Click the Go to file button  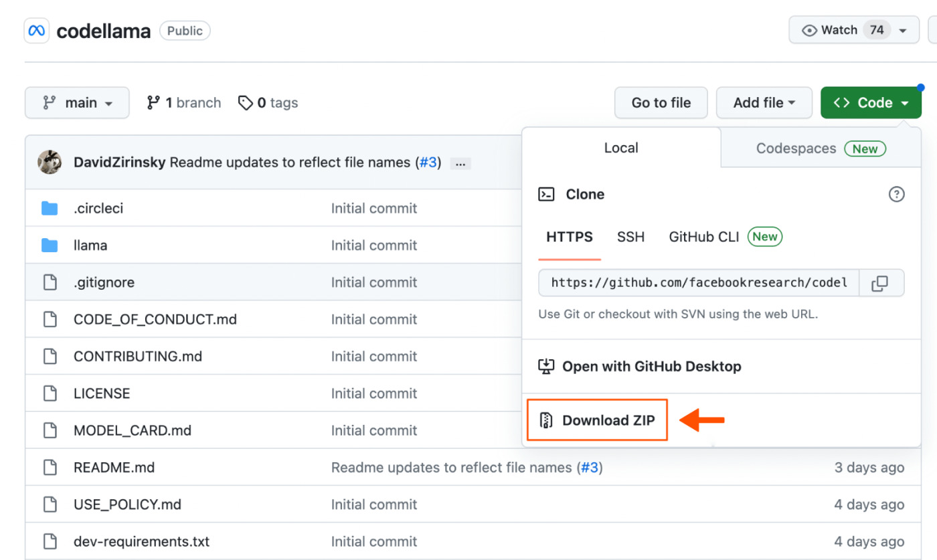(661, 102)
